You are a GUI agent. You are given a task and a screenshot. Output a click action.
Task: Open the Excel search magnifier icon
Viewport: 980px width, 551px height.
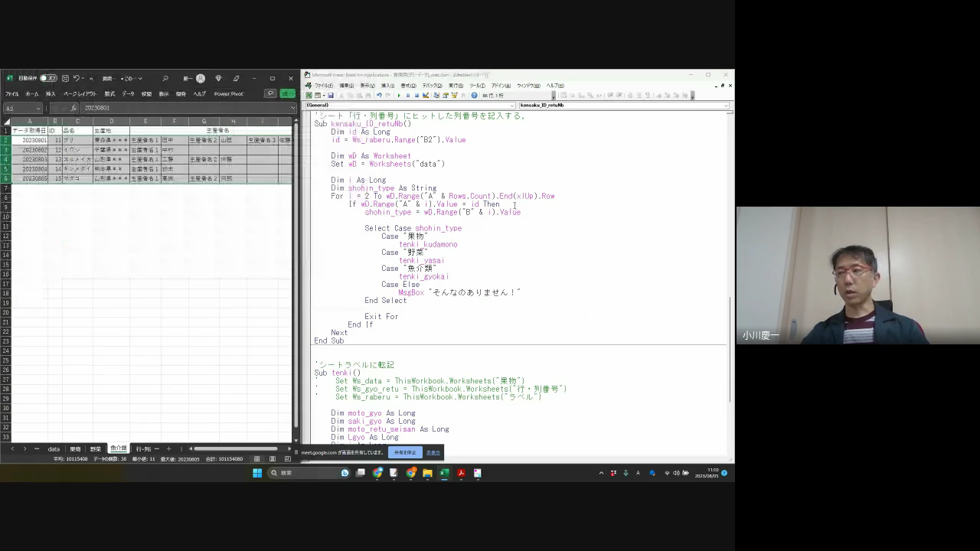[165, 78]
